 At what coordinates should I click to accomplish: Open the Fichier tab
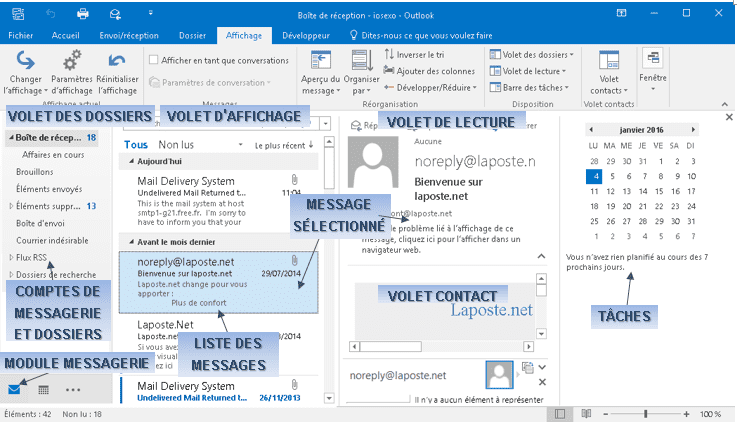pos(21,36)
